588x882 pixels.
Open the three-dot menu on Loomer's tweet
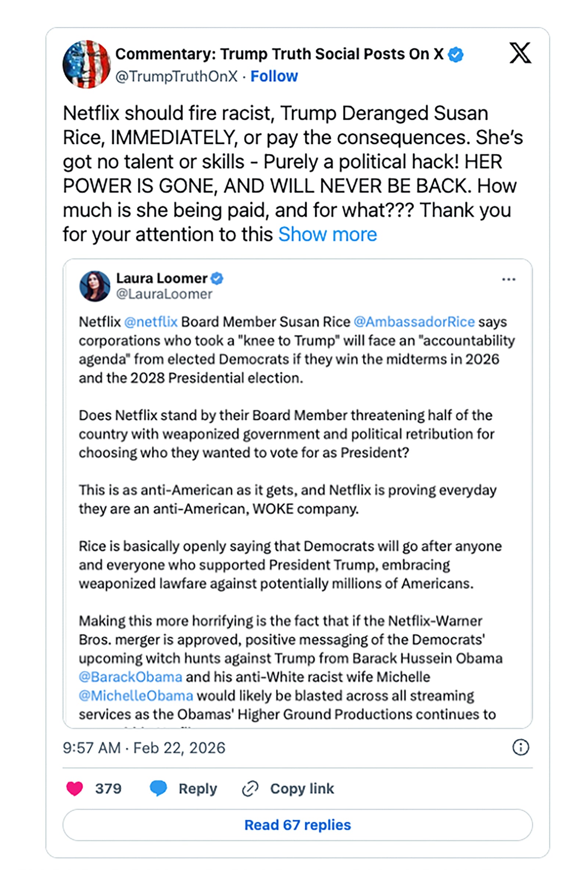tap(509, 279)
